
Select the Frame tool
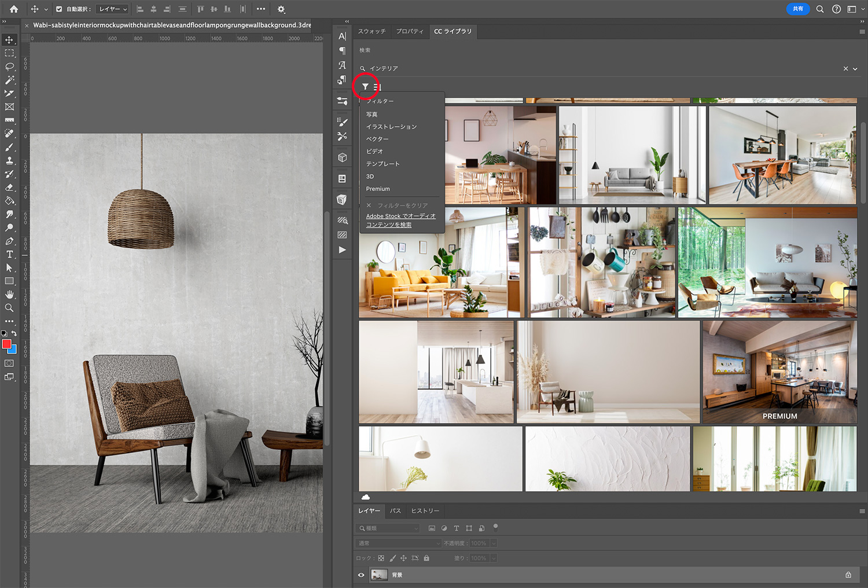point(9,106)
